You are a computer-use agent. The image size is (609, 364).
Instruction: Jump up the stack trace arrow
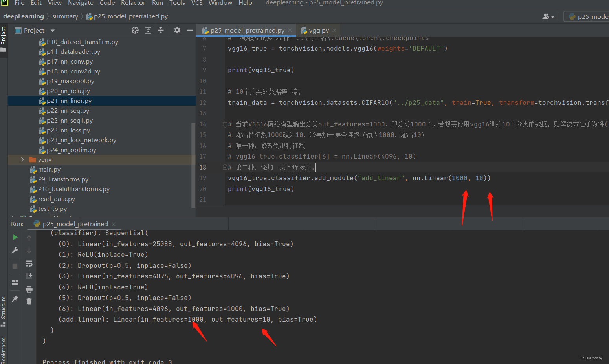point(29,238)
